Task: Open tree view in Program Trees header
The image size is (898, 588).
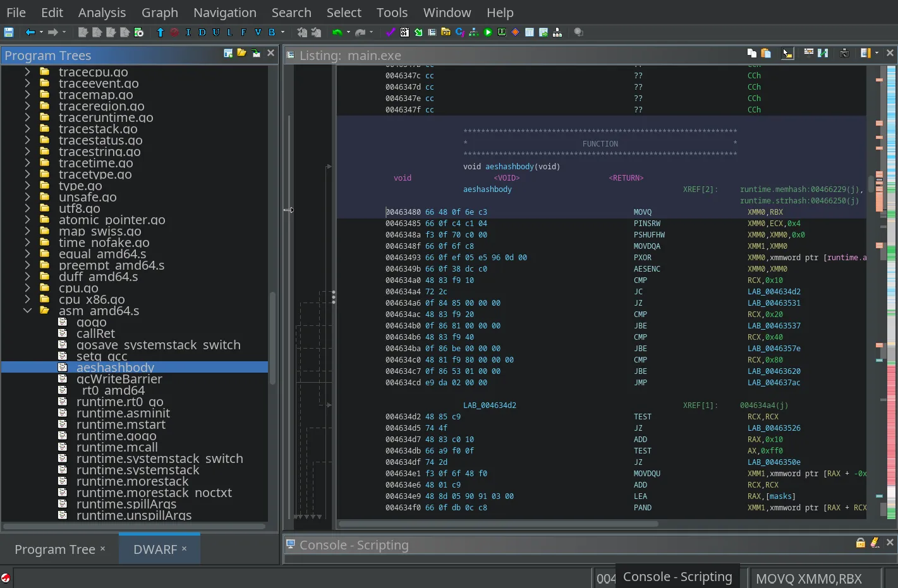Action: (242, 53)
